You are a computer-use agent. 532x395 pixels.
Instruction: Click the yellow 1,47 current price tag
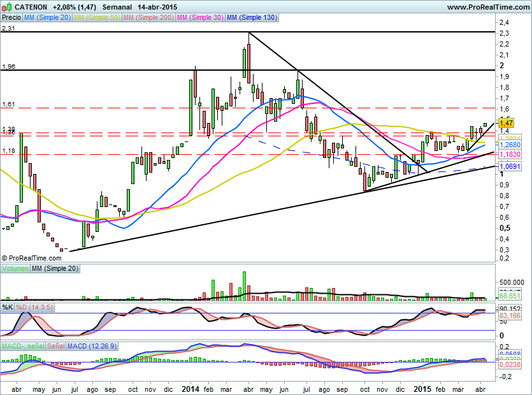pyautogui.click(x=507, y=122)
